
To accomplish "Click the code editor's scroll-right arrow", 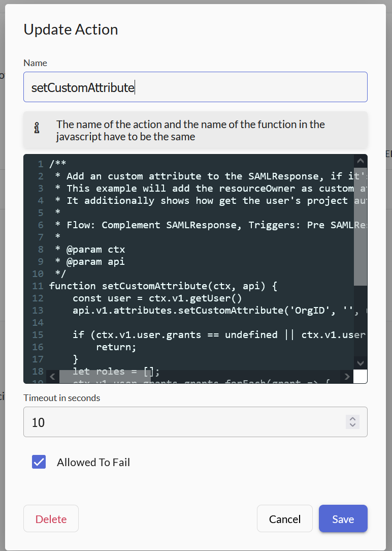I will pyautogui.click(x=347, y=377).
